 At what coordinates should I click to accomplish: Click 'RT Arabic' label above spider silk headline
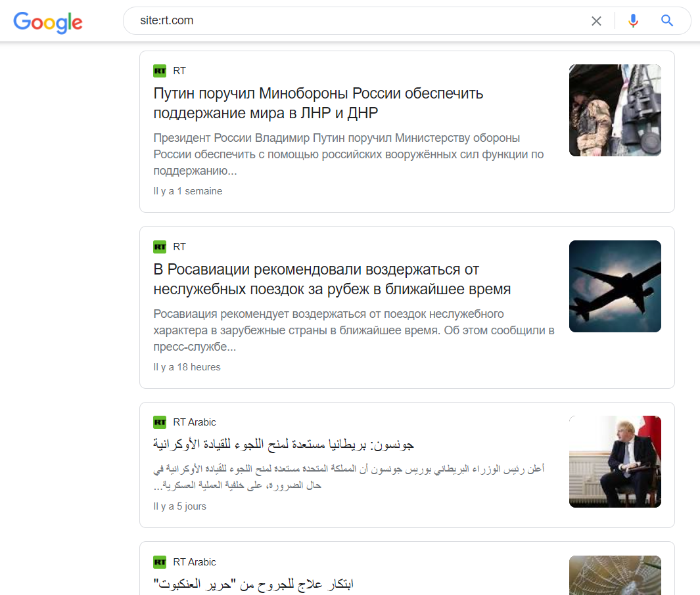point(194,562)
